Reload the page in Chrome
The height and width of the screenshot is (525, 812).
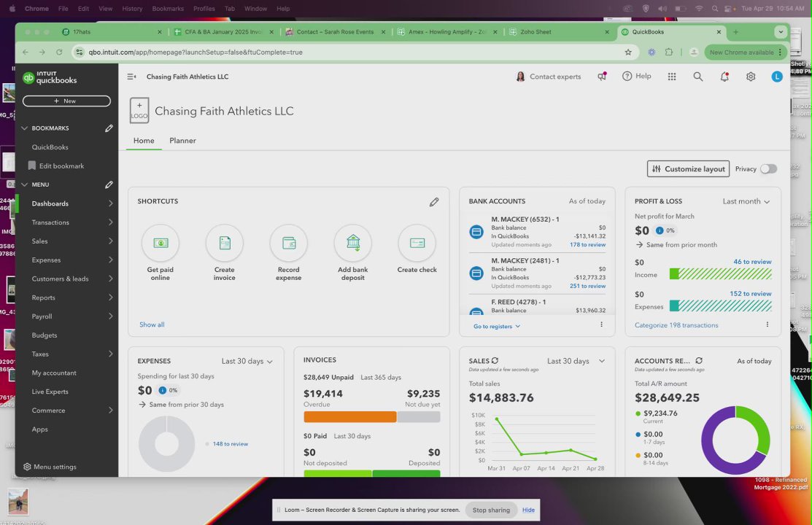[59, 52]
